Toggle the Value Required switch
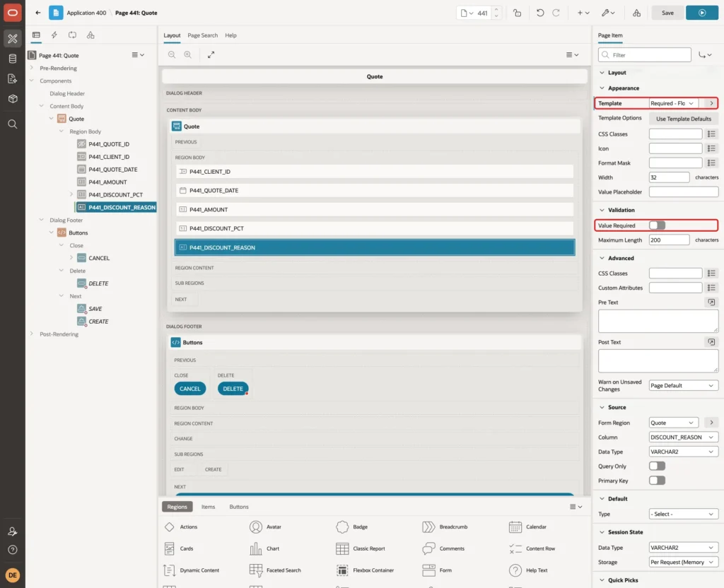 pos(657,225)
